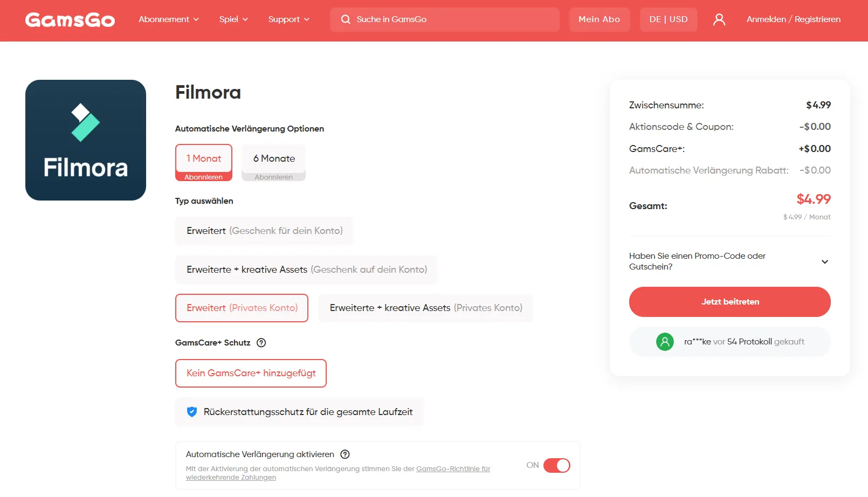Open the Support menu
The width and height of the screenshot is (868, 497).
point(289,19)
